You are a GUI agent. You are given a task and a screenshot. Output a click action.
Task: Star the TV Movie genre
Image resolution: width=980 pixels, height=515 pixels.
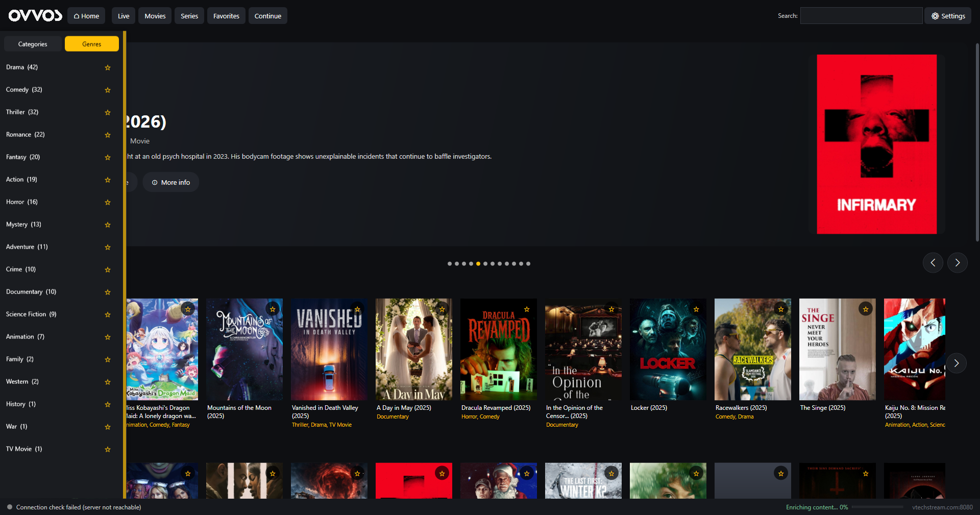point(108,449)
